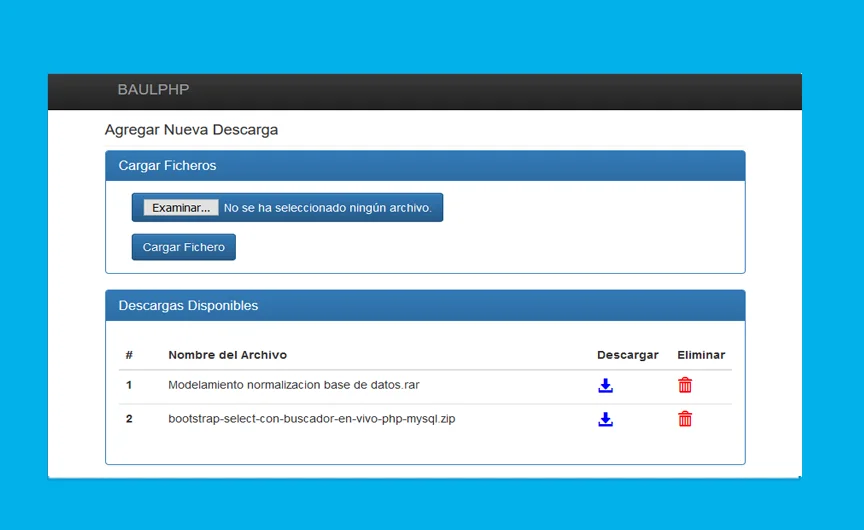Click the Descargar column header

[x=627, y=355]
